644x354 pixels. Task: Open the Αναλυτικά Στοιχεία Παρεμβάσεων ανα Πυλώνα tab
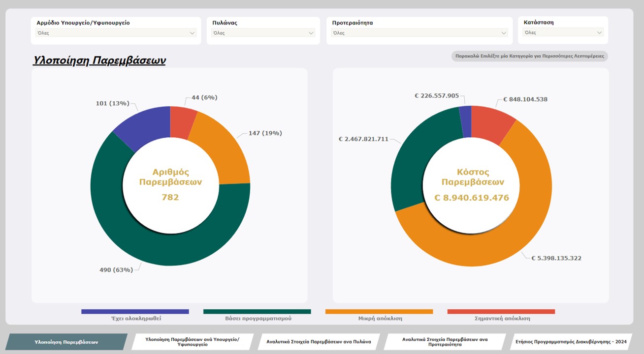tap(319, 342)
